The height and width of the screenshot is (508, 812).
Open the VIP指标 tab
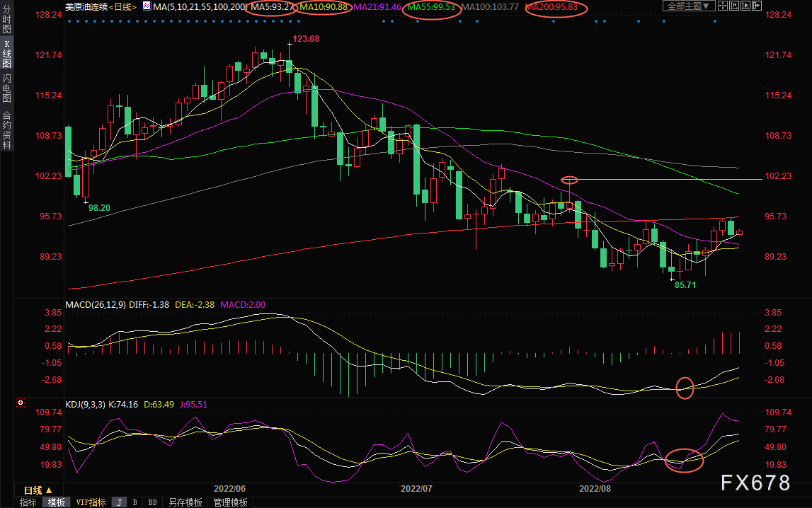click(x=91, y=502)
